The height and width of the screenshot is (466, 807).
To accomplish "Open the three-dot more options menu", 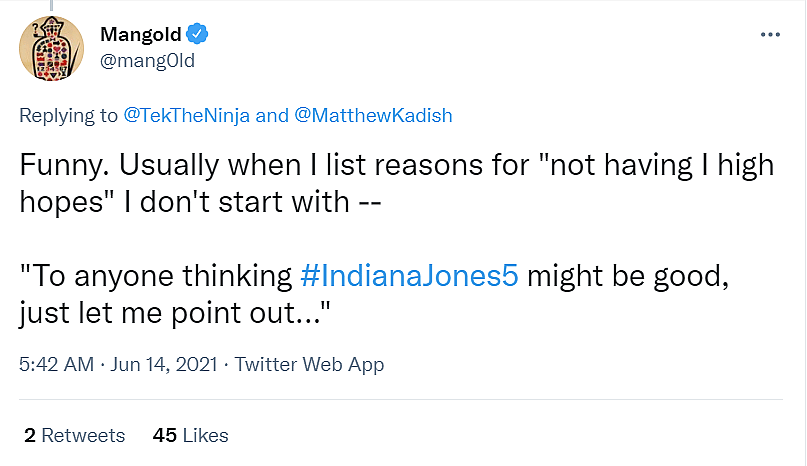I will click(x=770, y=34).
